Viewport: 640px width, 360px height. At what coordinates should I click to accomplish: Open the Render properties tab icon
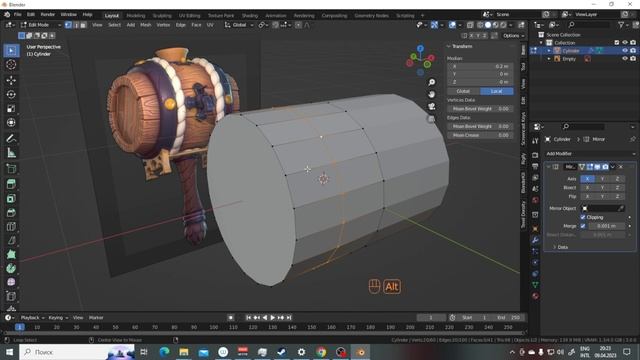pos(535,155)
